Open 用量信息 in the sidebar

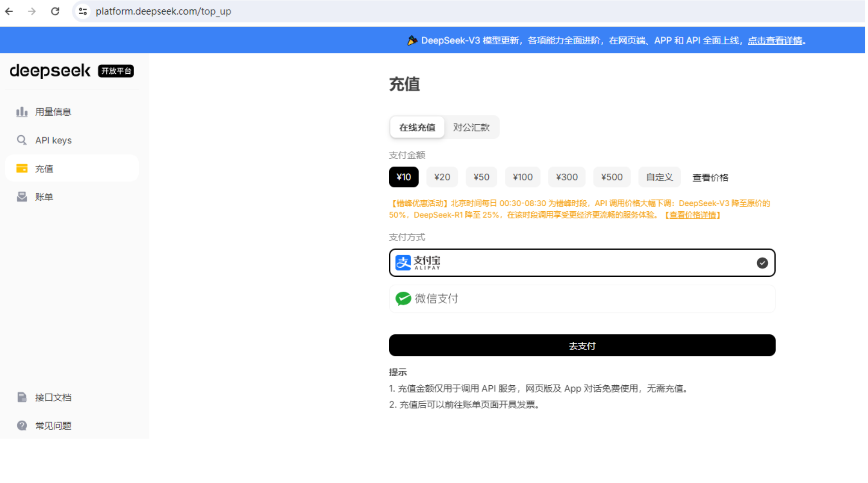[72, 112]
